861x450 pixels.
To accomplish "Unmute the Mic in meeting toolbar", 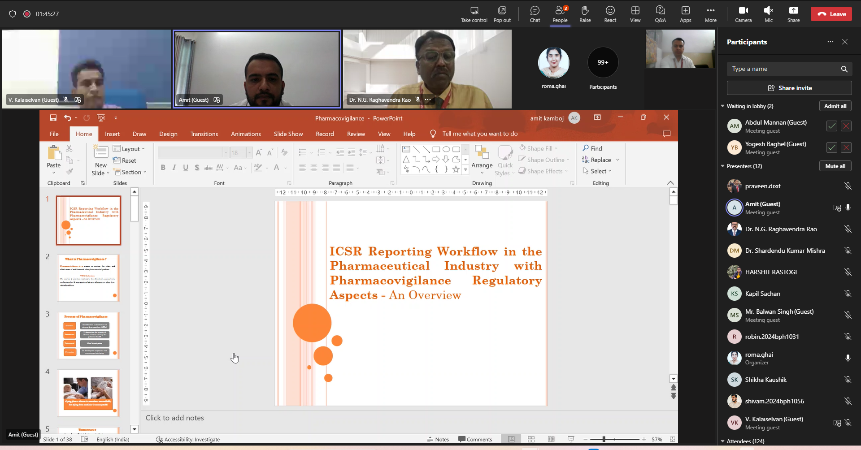I will pos(768,13).
